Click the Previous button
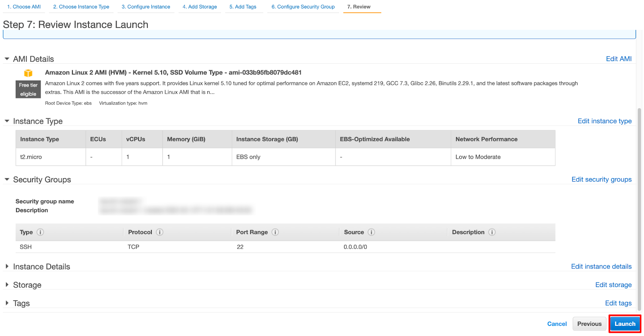 [589, 324]
